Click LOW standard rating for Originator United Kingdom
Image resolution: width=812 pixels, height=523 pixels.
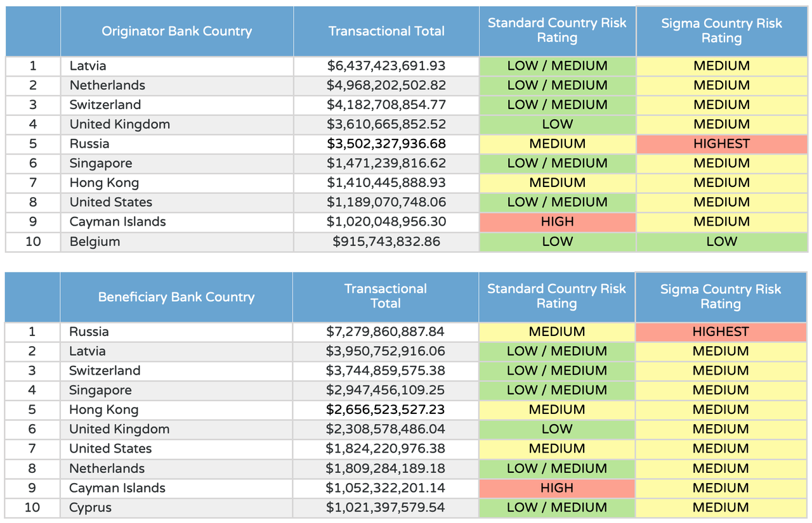point(558,124)
